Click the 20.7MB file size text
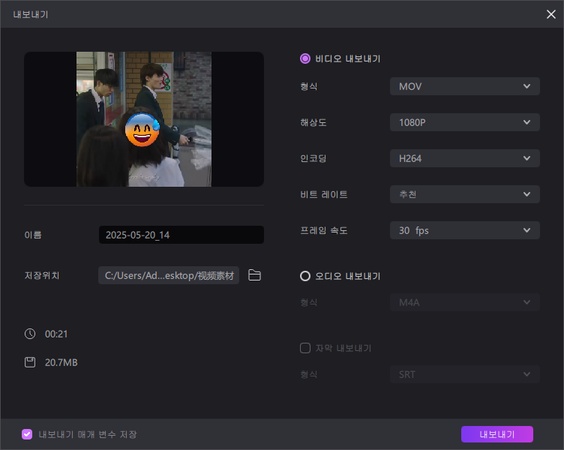564x450 pixels. pos(61,362)
